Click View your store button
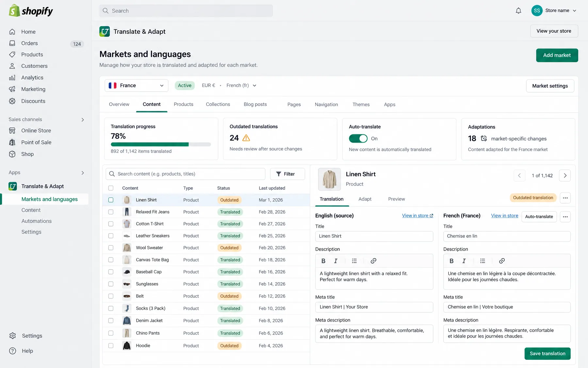The image size is (588, 368). (554, 31)
